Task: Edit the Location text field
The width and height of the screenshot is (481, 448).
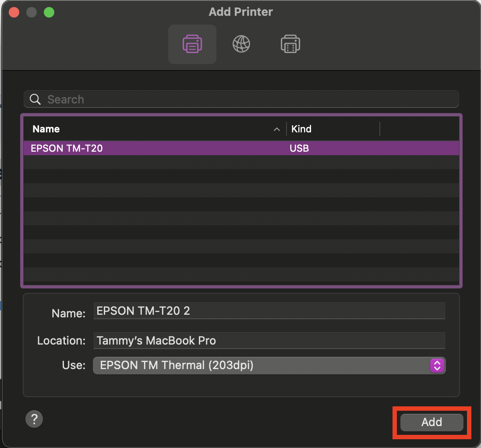Action: pos(269,341)
